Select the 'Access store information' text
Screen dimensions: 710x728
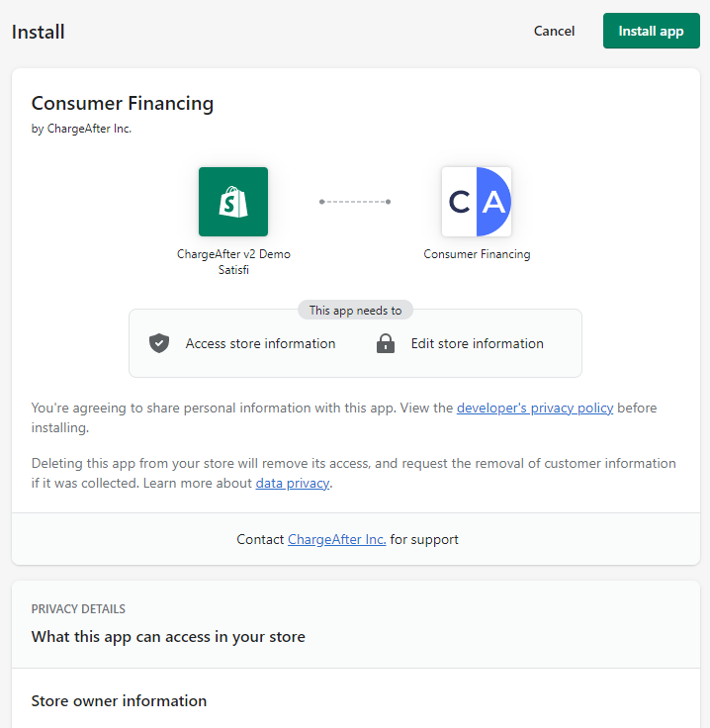click(x=260, y=343)
